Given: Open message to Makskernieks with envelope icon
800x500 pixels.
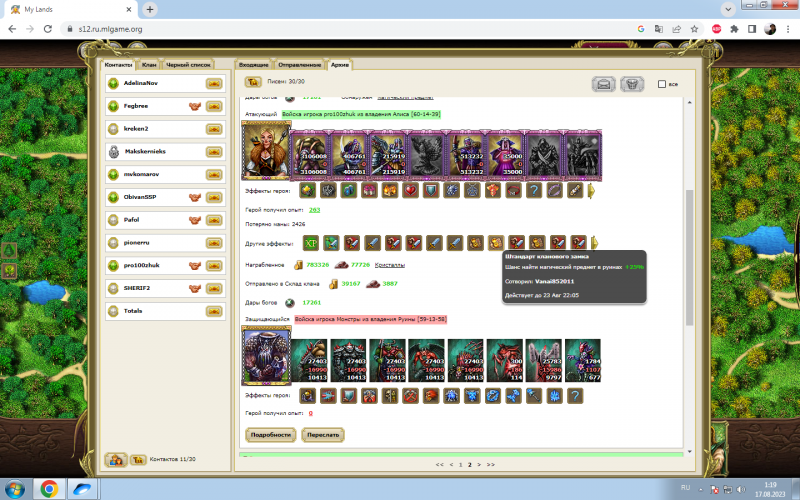Looking at the screenshot, I should click(214, 152).
